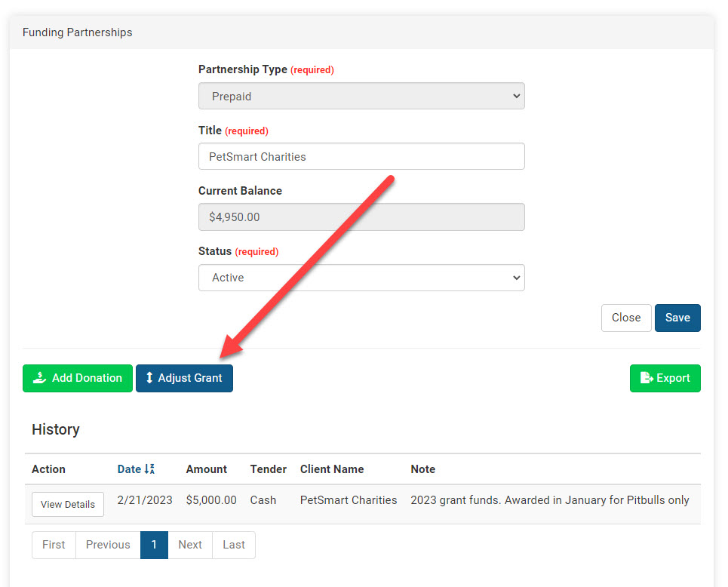This screenshot has width=728, height=587.
Task: Open the Partnership Type dropdown
Action: (x=361, y=97)
